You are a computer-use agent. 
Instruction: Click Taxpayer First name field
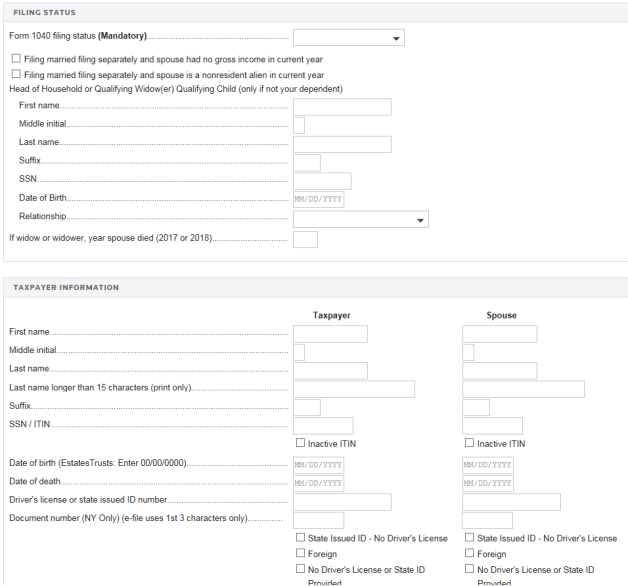(329, 334)
